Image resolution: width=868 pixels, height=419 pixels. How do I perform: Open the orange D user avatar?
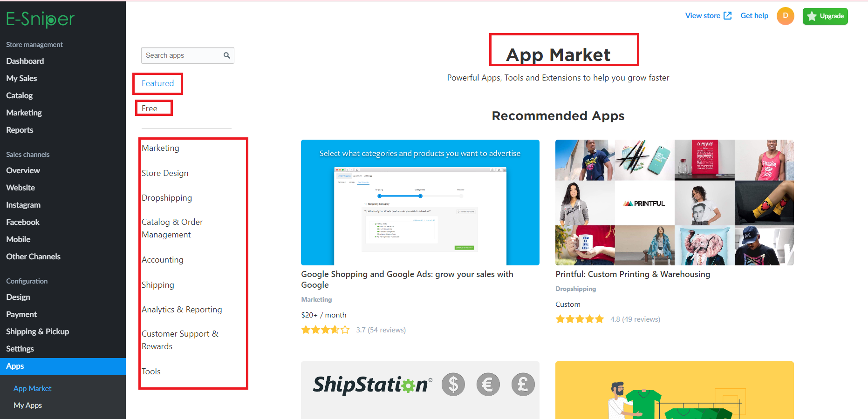coord(785,16)
